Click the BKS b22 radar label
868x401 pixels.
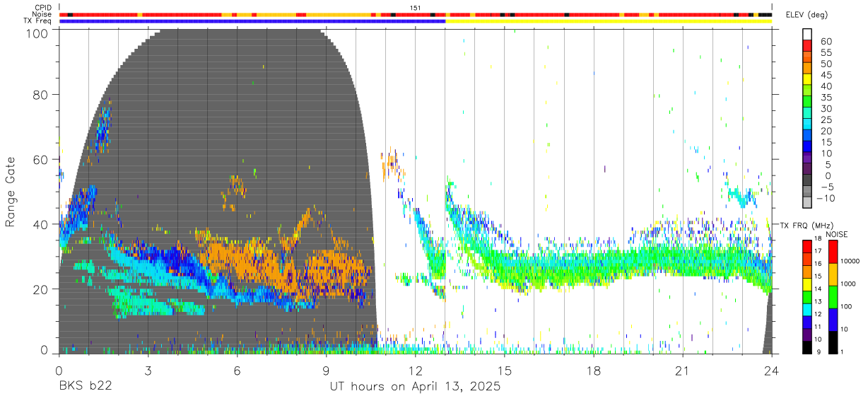86,387
